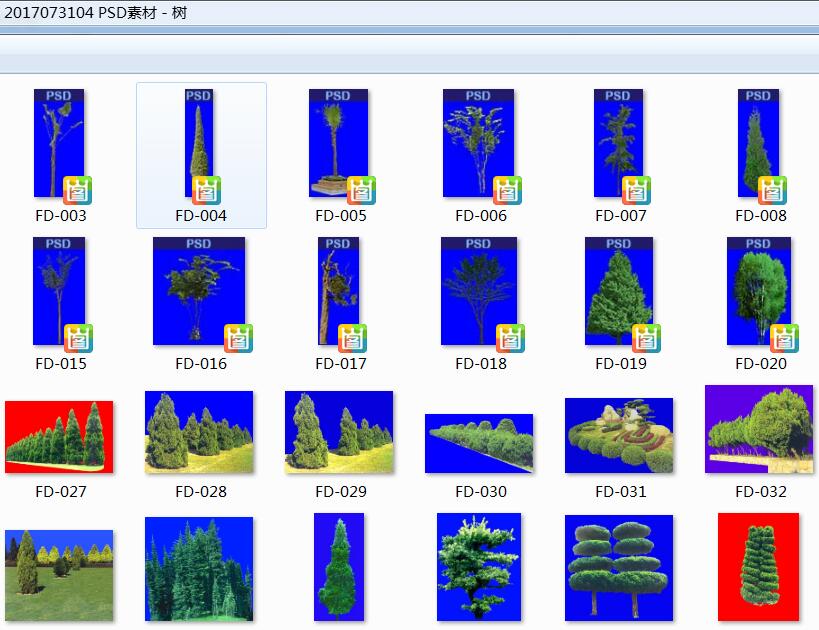The width and height of the screenshot is (819, 630).
Task: Select the FD-008 PSD thumbnail
Action: (x=758, y=143)
